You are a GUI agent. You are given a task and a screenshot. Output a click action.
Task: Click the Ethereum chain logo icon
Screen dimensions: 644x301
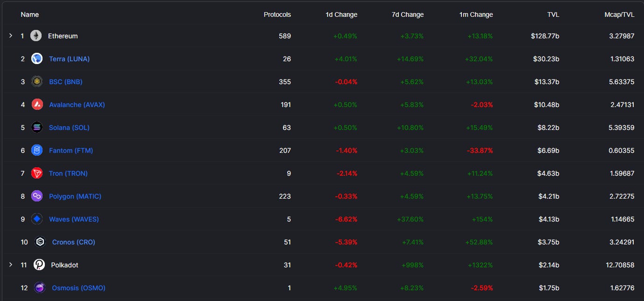[x=36, y=36]
